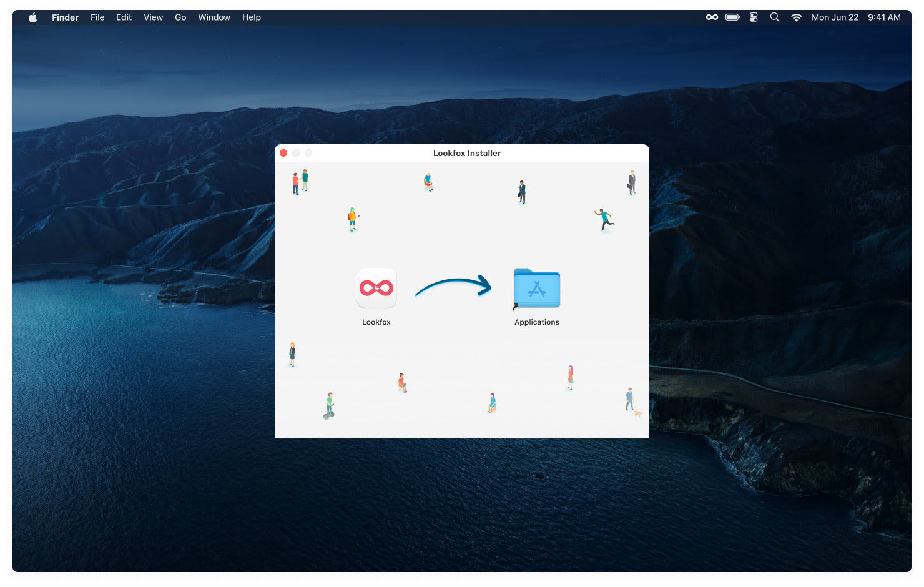Viewport: 924px width, 587px height.
Task: Close the Lookfox Installer window
Action: click(283, 153)
